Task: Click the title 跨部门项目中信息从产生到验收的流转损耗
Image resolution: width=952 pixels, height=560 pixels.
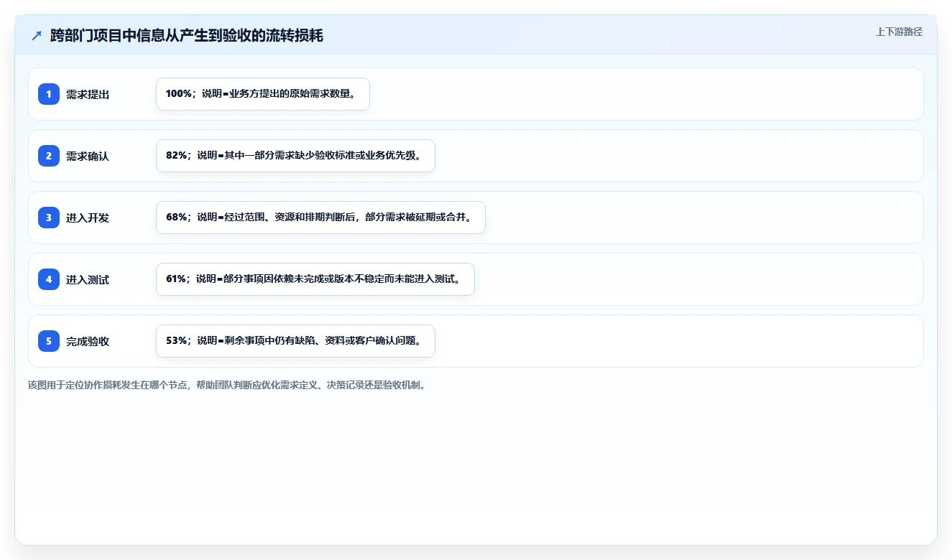Action: coord(187,36)
